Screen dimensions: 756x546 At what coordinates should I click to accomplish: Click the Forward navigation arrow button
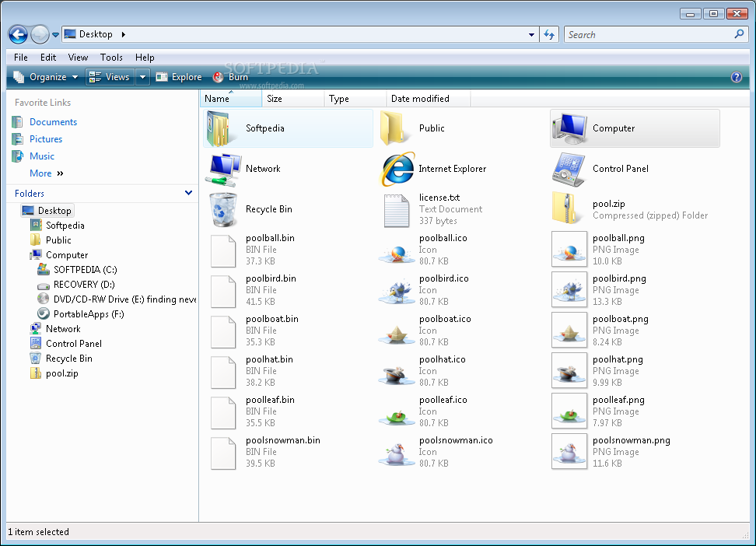point(40,34)
